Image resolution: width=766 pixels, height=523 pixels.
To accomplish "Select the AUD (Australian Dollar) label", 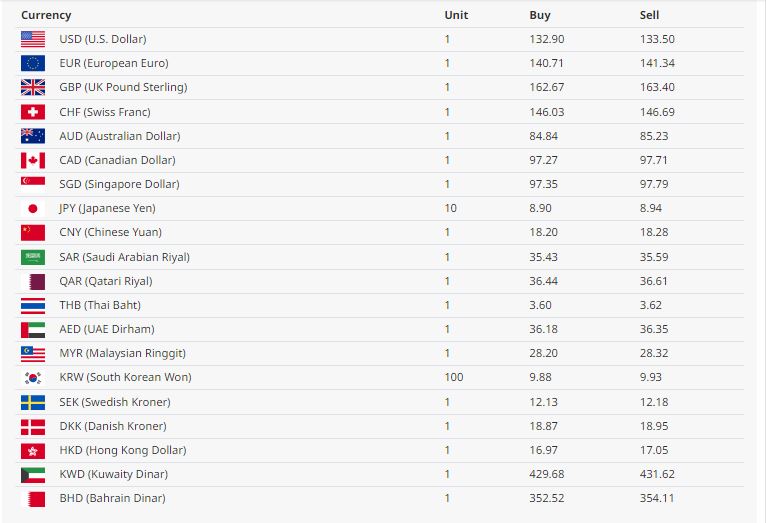I will pyautogui.click(x=120, y=136).
